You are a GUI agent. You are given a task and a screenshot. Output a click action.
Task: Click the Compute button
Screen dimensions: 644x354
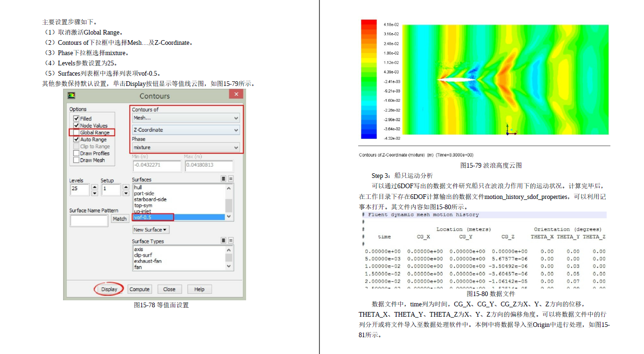click(x=139, y=289)
